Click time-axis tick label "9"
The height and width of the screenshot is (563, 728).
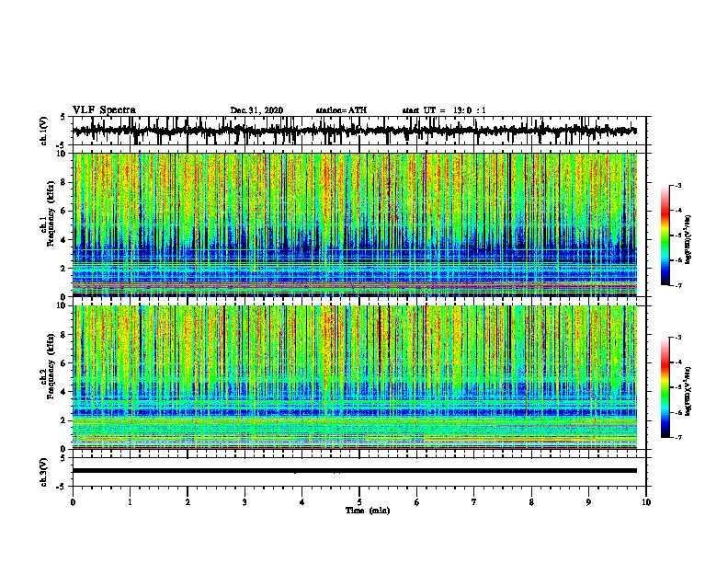pyautogui.click(x=588, y=502)
